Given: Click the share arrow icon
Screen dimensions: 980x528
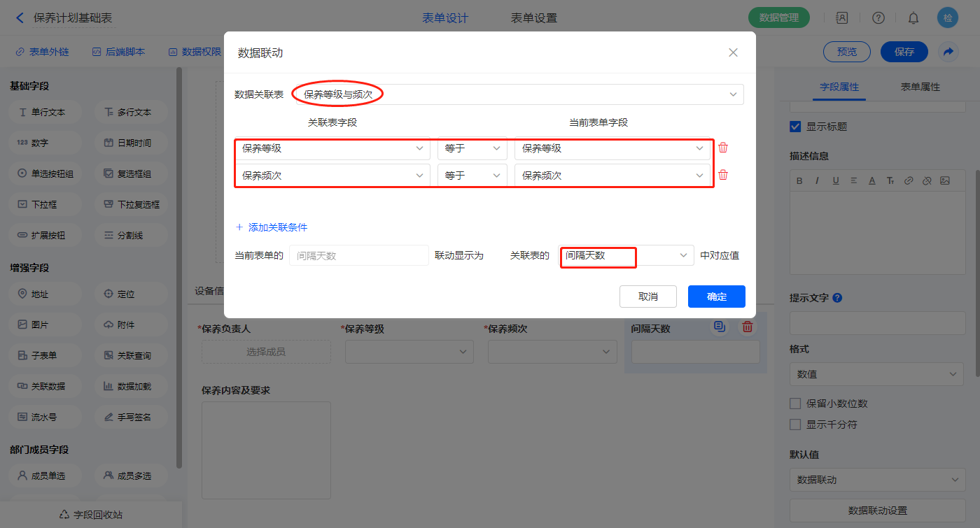Looking at the screenshot, I should [948, 52].
